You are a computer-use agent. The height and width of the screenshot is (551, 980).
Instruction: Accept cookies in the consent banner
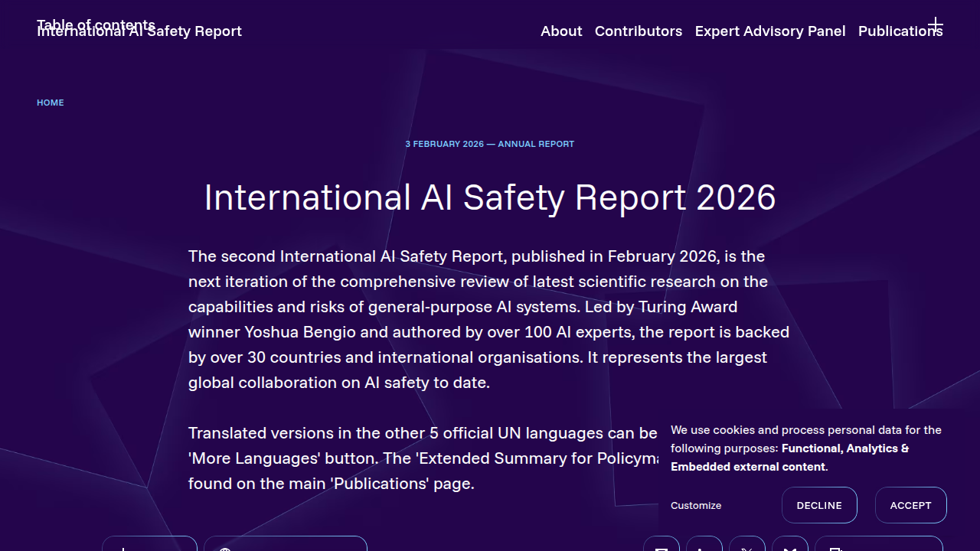[x=910, y=505]
